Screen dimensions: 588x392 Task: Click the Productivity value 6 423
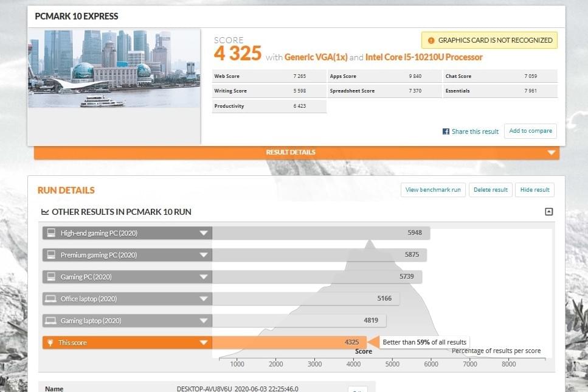tap(300, 106)
